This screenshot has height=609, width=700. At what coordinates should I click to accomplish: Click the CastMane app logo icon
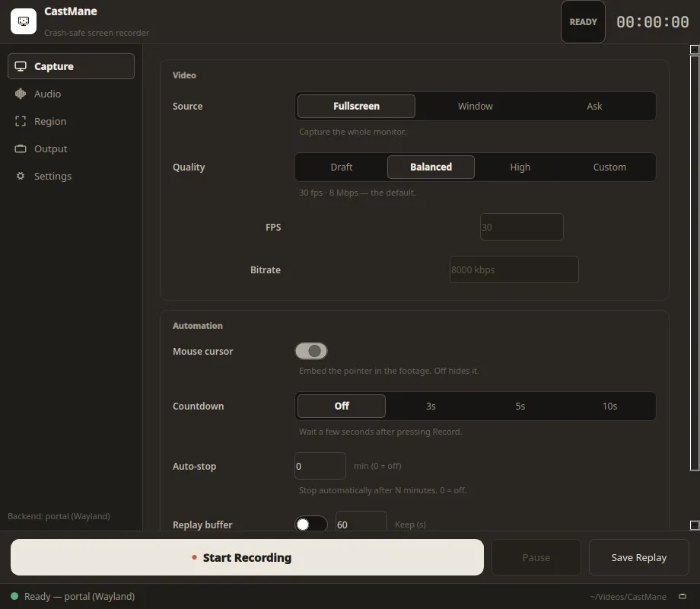24,21
